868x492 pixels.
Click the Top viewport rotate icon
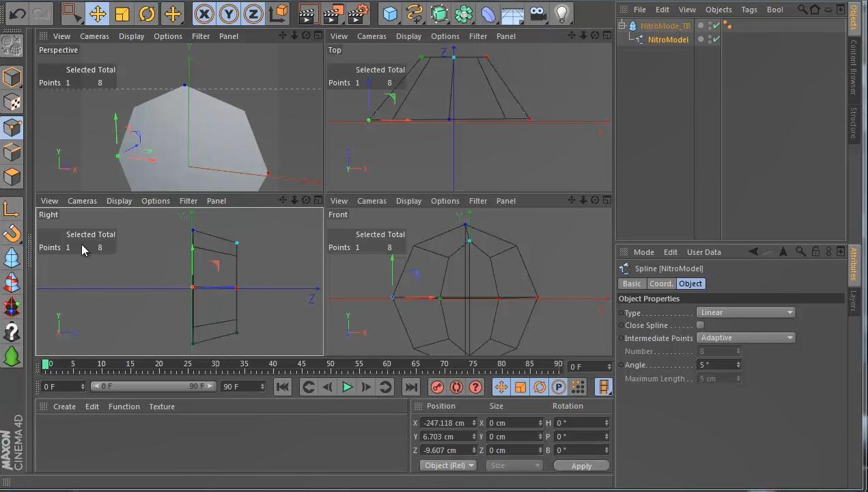click(x=595, y=36)
